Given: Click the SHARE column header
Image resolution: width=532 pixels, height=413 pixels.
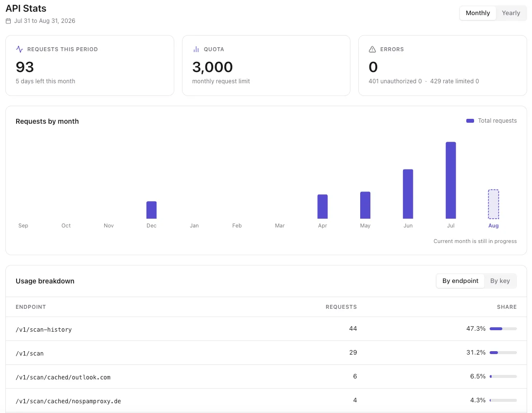Looking at the screenshot, I should click(x=507, y=307).
